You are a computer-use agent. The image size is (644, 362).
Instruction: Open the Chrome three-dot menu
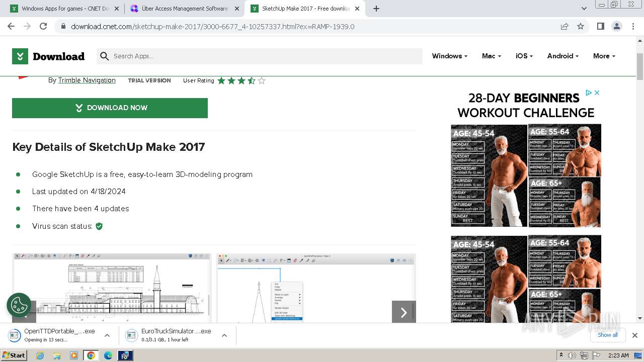pos(633,26)
